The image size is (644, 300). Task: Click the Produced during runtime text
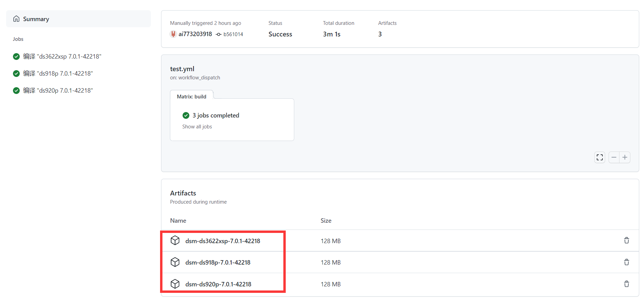click(199, 202)
